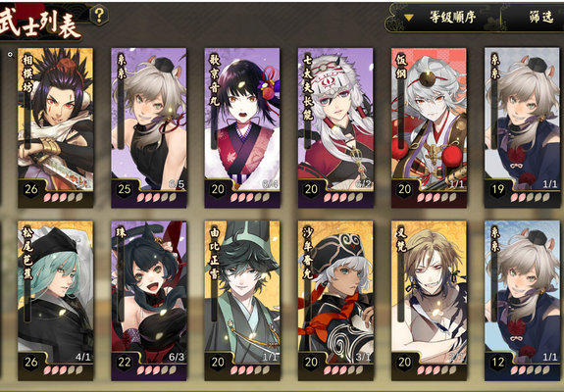Screen dimensions: 564x392
Task: Click the petal rarity icons under 珠
Action: [x=157, y=370]
